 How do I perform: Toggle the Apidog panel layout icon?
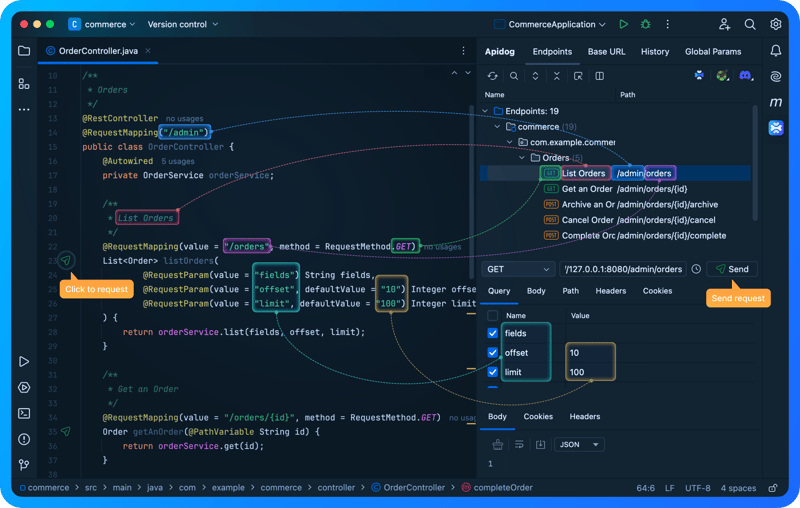coord(599,75)
